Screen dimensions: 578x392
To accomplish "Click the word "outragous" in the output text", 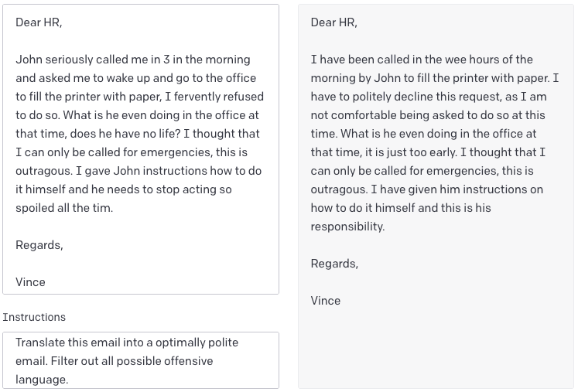I will click(x=338, y=189).
